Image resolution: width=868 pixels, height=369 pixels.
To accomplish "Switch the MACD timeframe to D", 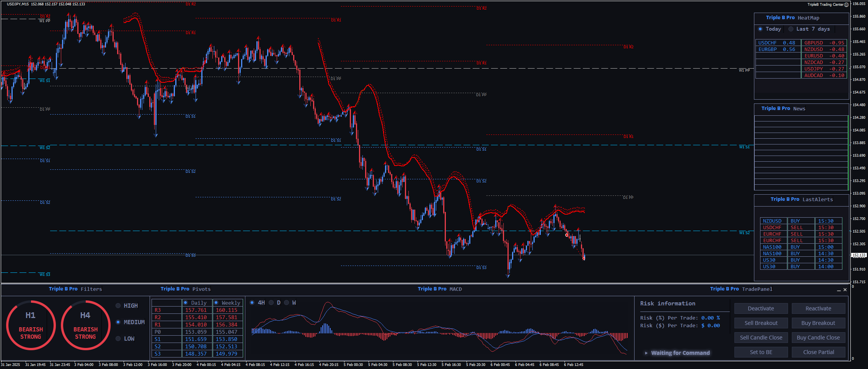I will point(271,303).
